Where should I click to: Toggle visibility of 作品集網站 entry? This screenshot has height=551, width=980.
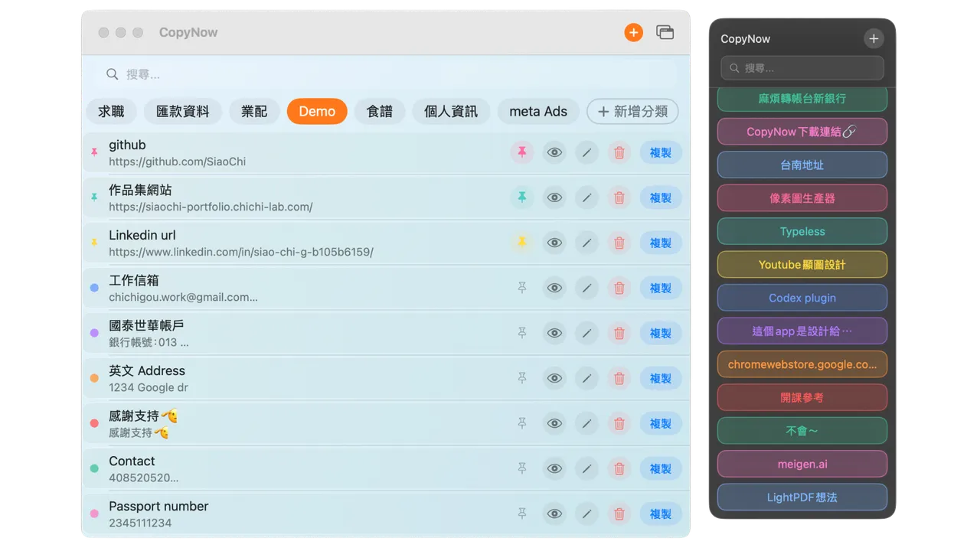coord(554,197)
